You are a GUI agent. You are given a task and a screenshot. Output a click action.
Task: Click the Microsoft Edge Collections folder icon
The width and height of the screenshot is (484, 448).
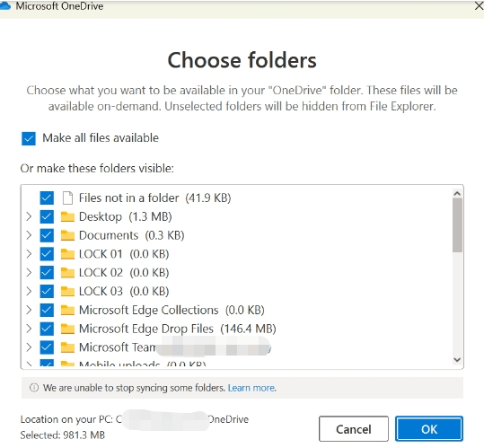(67, 310)
